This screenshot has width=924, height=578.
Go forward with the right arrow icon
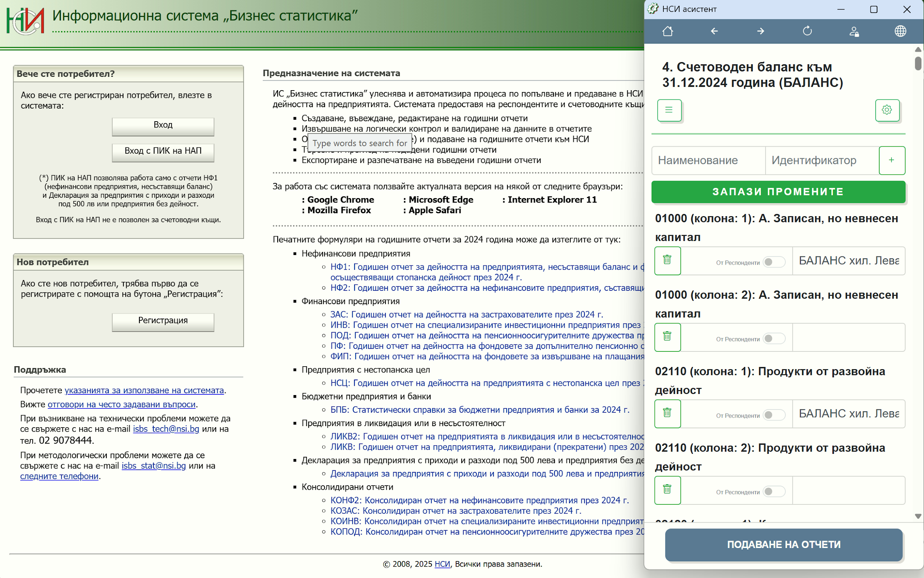[761, 31]
